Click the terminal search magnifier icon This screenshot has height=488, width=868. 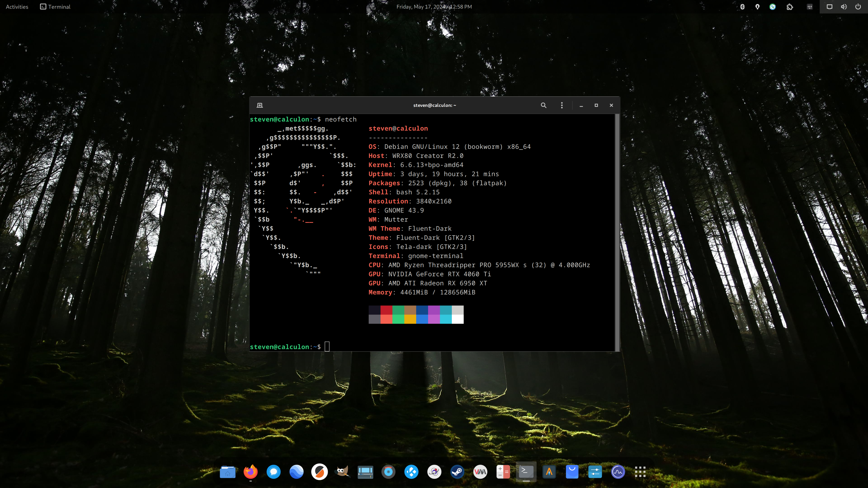(543, 106)
